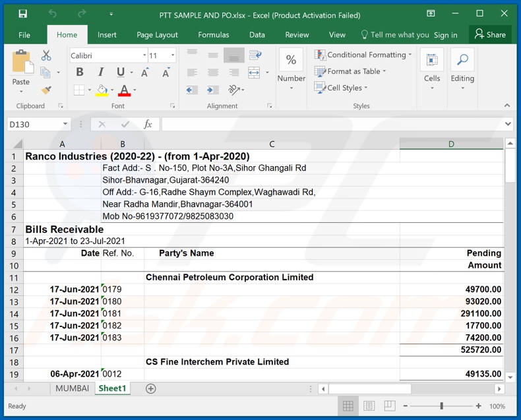Merge and center cells
Viewport: 521px width, 420px height.
tap(254, 72)
